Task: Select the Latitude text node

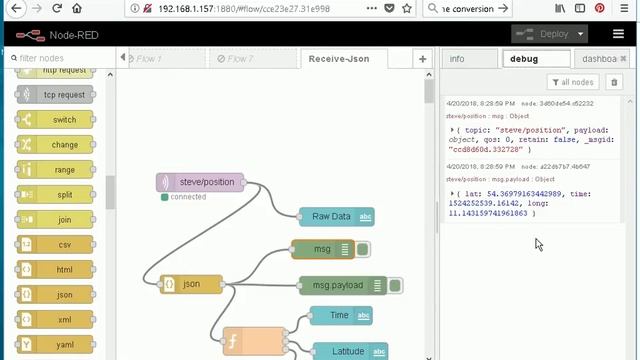Action: pos(350,351)
